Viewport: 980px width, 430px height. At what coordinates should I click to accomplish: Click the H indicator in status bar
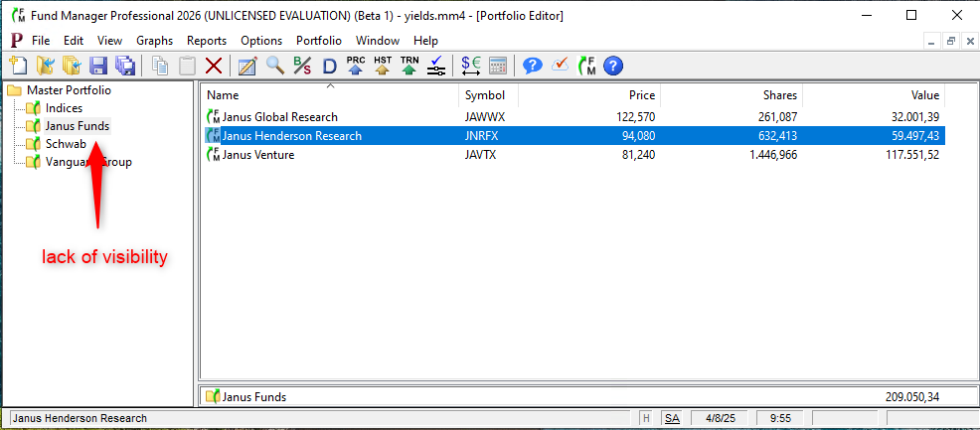[647, 418]
